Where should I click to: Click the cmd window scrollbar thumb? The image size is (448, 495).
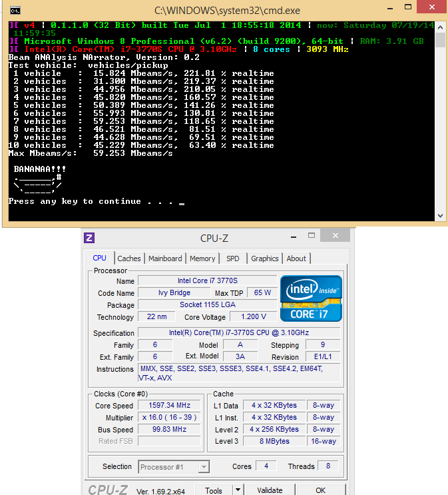[440, 40]
